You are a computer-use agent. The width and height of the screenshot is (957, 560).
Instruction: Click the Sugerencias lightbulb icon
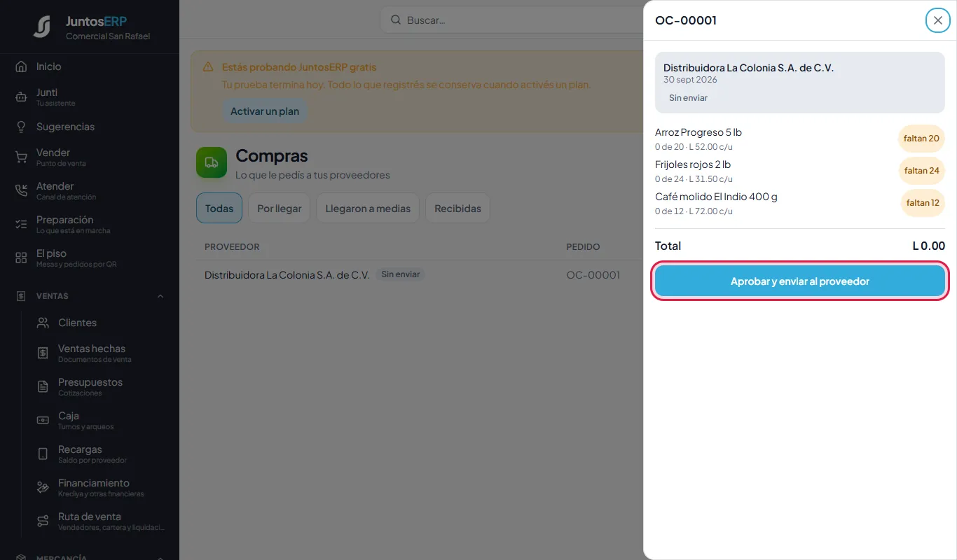(21, 127)
